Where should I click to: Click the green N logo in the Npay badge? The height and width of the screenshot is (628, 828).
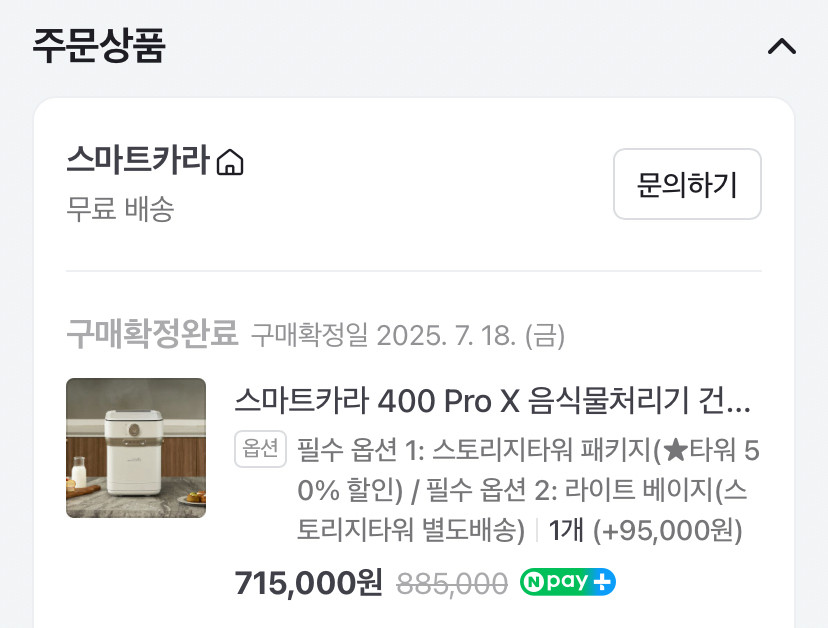[534, 582]
